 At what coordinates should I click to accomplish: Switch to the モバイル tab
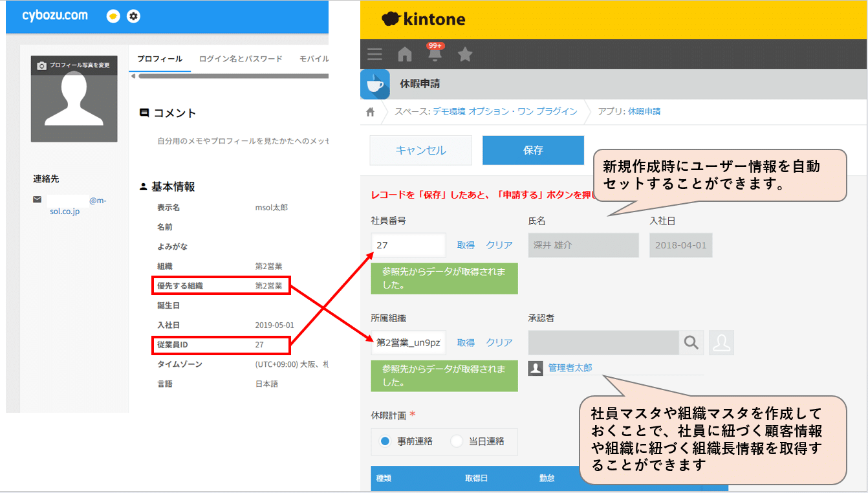pos(314,59)
